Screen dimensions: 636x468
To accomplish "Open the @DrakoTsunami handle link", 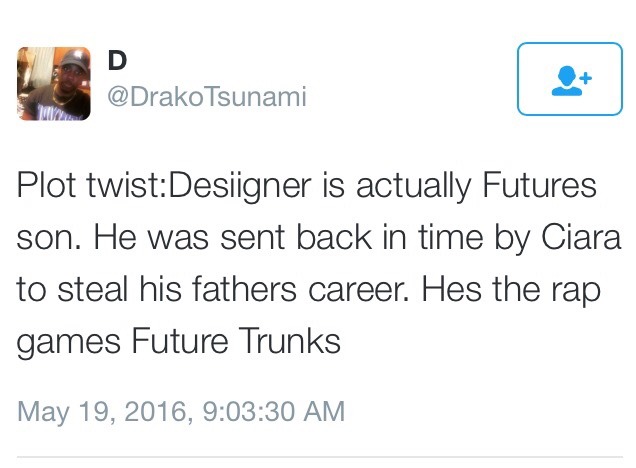I will pos(206,96).
